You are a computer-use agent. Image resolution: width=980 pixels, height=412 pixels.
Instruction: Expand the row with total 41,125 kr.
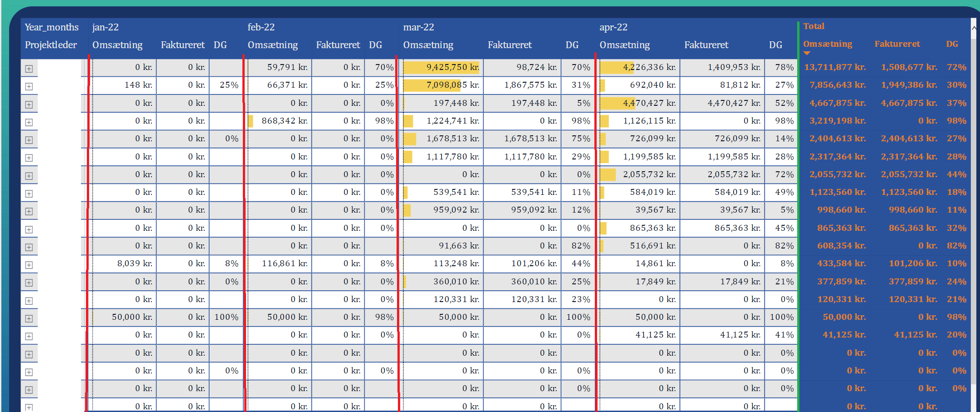[29, 337]
